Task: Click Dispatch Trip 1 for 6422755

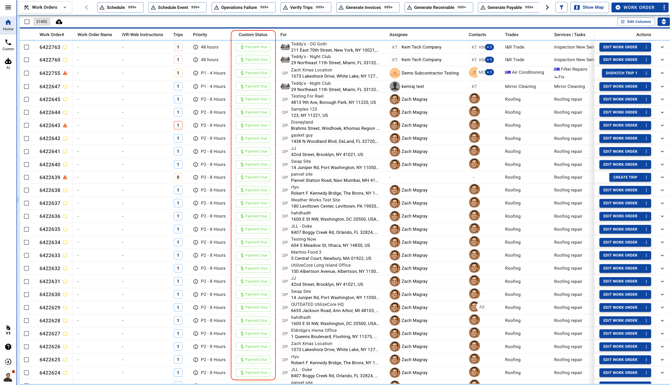Action: (x=621, y=73)
